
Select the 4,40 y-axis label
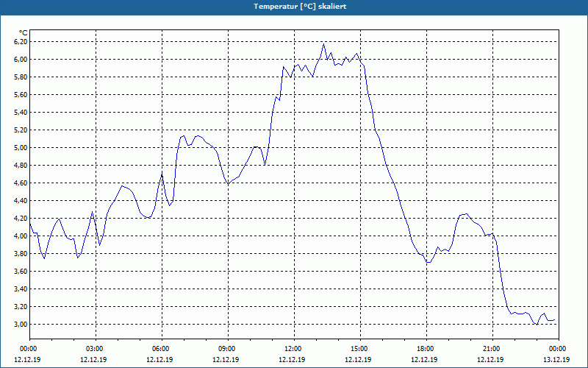21,200
